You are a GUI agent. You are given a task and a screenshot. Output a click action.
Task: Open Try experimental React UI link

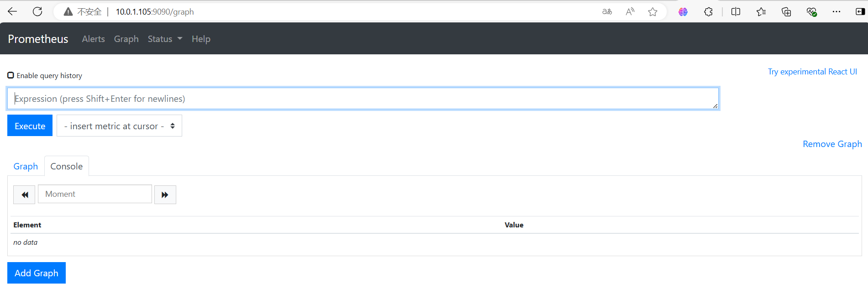812,72
